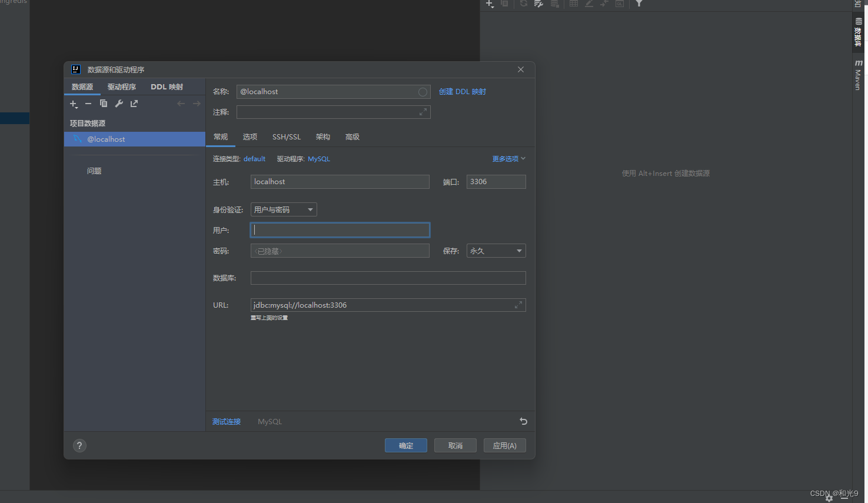Select the 问题 item in the left list
The width and height of the screenshot is (868, 503).
pyautogui.click(x=94, y=171)
